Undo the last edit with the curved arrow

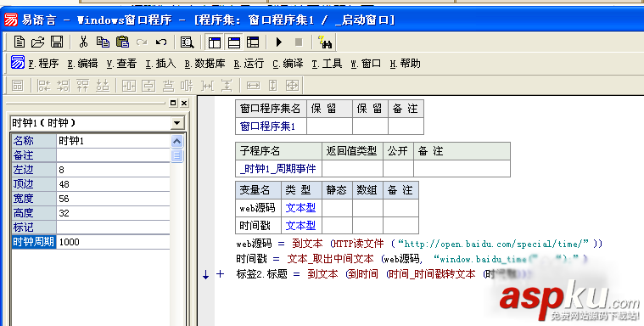click(x=161, y=42)
